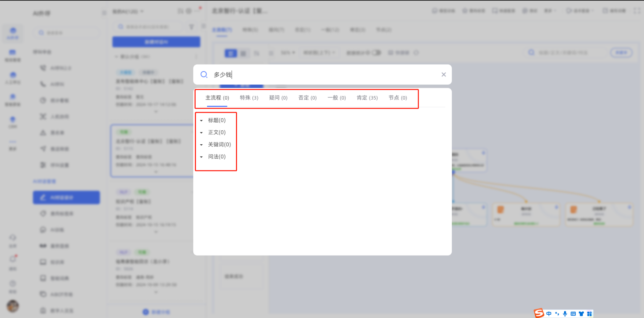
Task: Expand the 标题(0) result group
Action: point(201,120)
